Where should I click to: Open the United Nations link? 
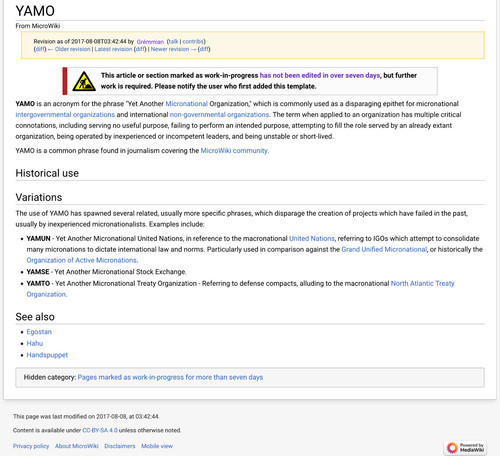coord(312,238)
